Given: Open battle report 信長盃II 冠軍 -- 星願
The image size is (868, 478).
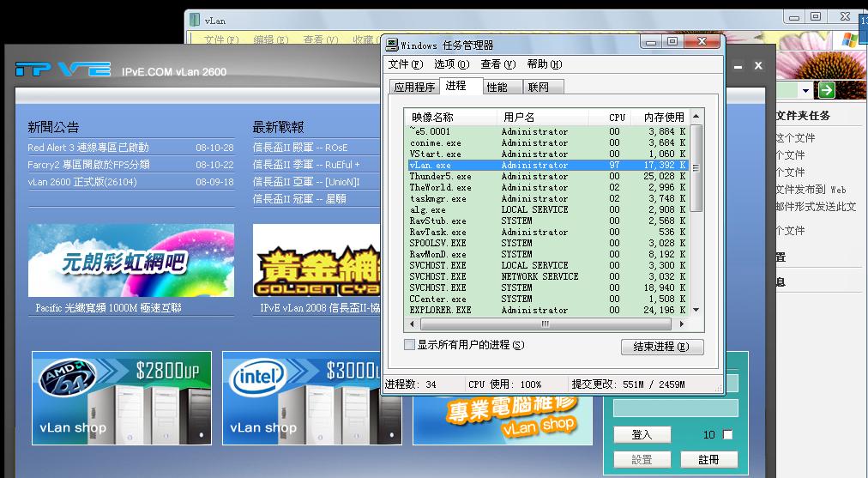Looking at the screenshot, I should click(x=299, y=198).
